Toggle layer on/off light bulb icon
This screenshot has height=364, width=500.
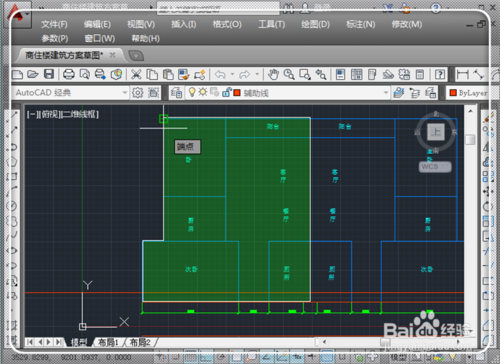pos(192,92)
